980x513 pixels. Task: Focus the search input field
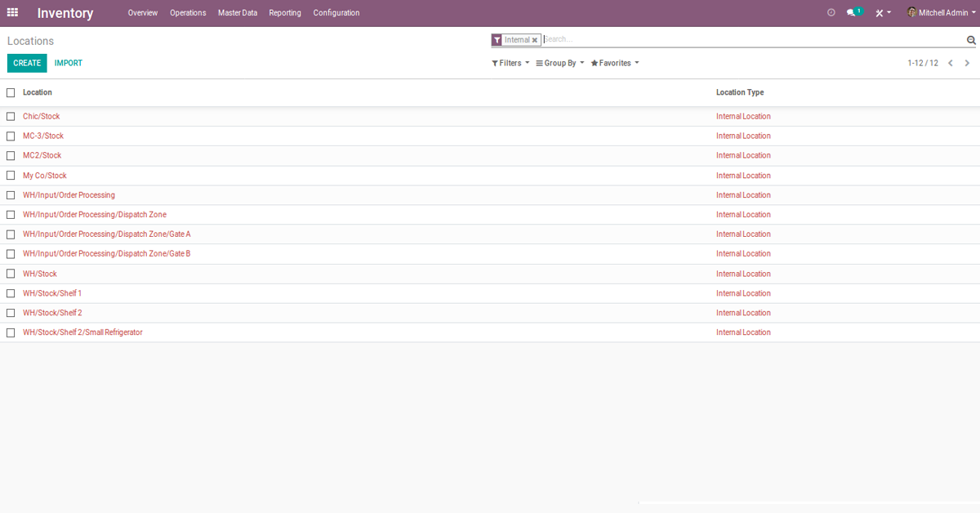[x=753, y=39]
